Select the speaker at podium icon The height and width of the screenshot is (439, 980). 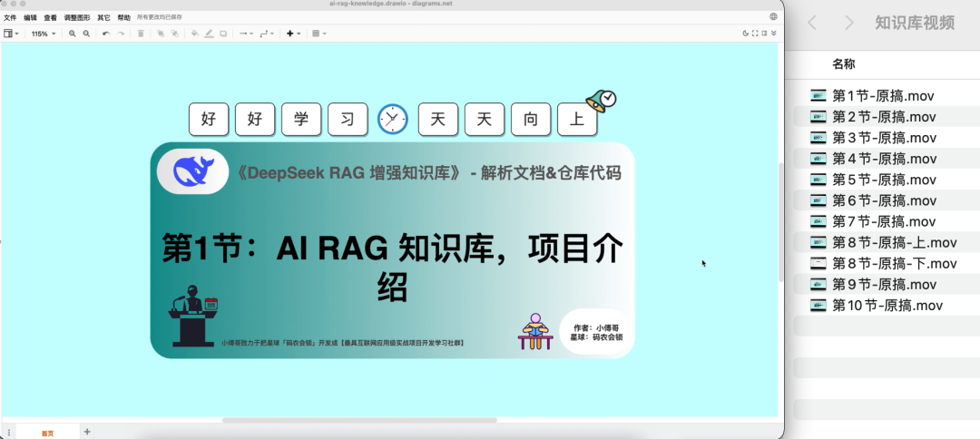[192, 316]
